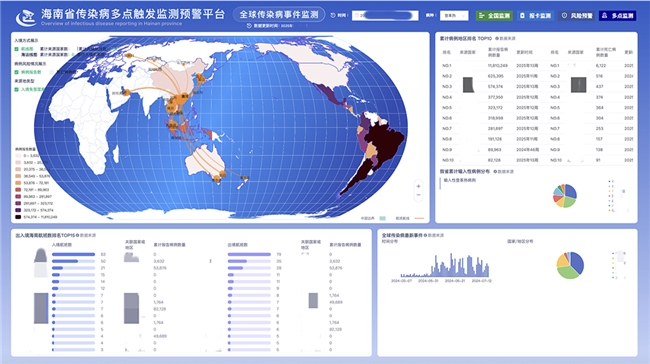Click the platform logo icon at top left
Image resolution: width=650 pixels, height=364 pixels.
click(26, 17)
